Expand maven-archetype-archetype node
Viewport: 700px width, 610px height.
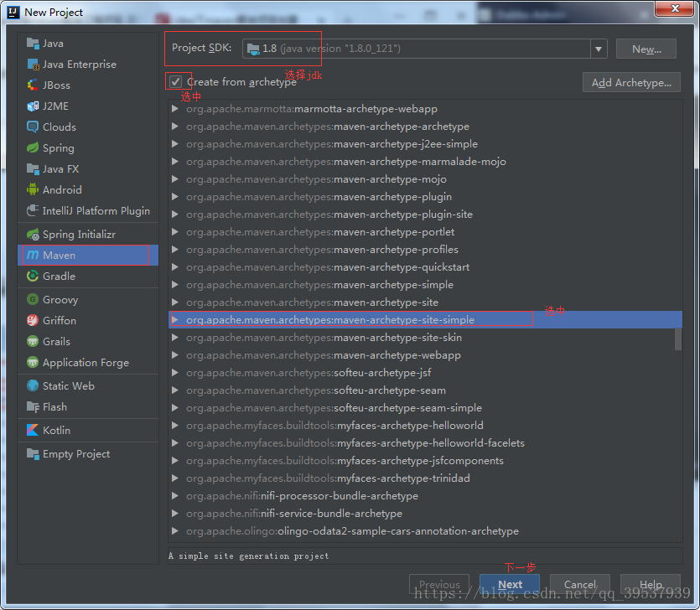[175, 127]
